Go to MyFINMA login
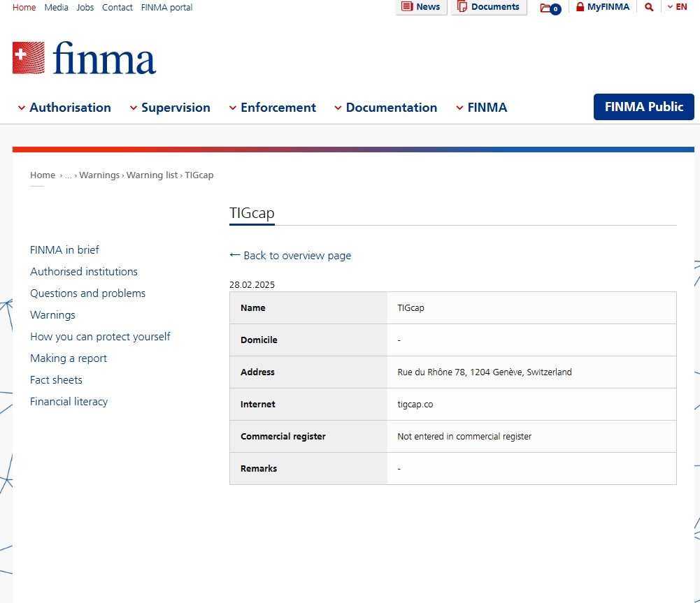This screenshot has width=700, height=603. 603,7
